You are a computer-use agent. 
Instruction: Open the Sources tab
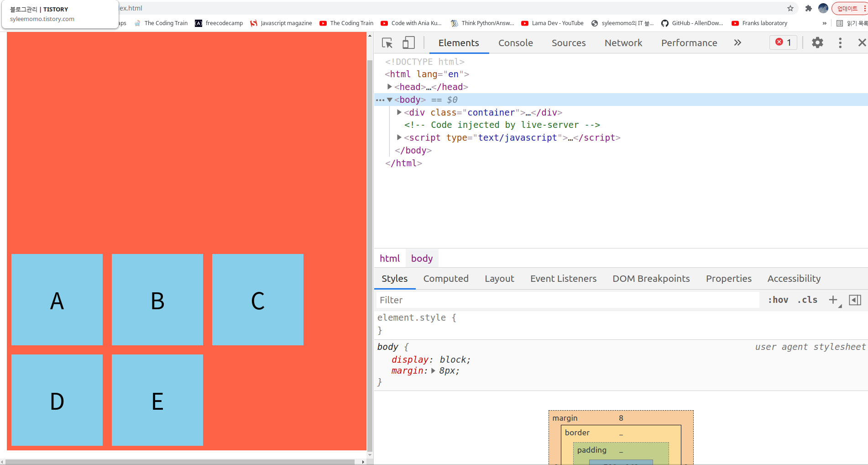[x=569, y=43]
